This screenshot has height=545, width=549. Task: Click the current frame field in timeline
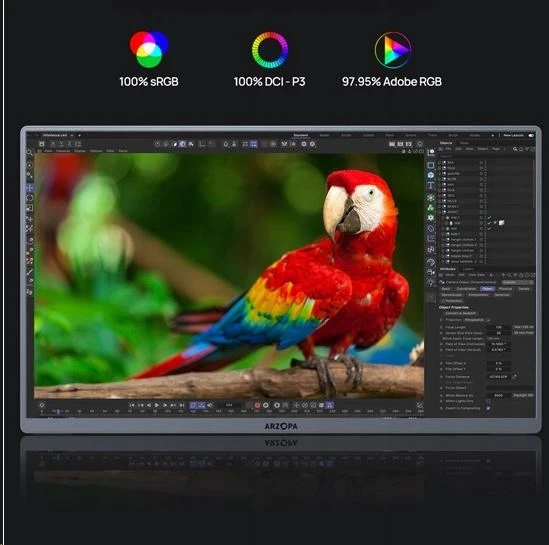(229, 405)
